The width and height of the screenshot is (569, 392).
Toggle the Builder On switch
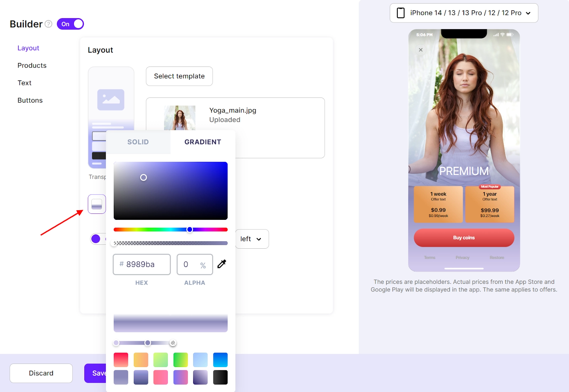click(70, 24)
